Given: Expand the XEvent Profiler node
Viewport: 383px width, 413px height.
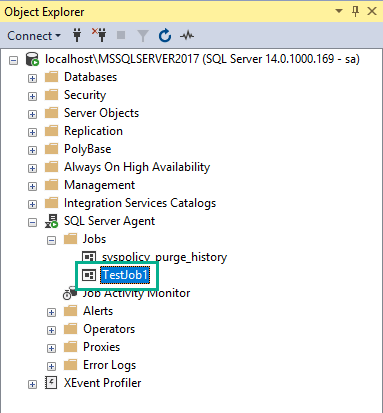Looking at the screenshot, I should pos(32,384).
